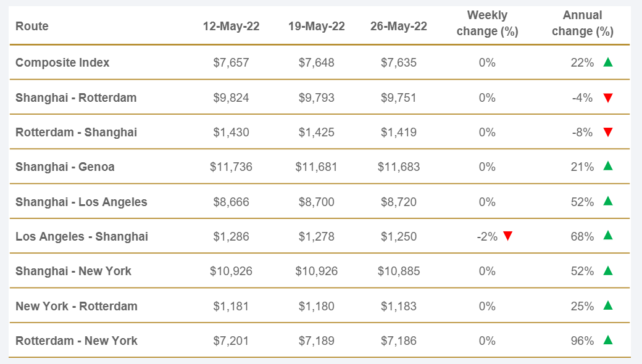
Task: Click red down arrow for Rotterdam - Shanghai
Action: [x=608, y=132]
